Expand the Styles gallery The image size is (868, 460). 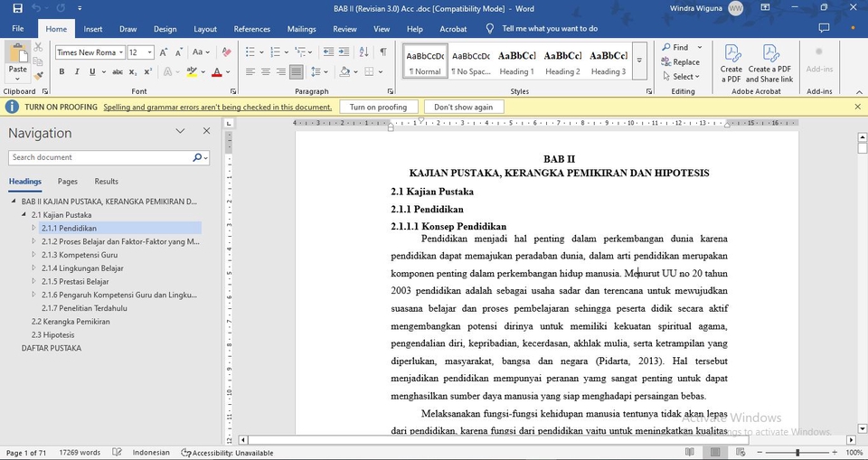[639, 61]
